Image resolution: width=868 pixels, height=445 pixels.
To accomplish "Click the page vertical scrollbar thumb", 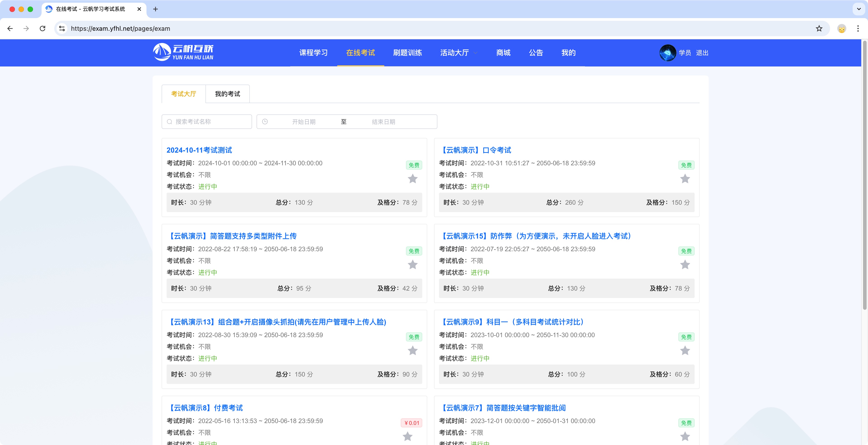I will (864, 175).
